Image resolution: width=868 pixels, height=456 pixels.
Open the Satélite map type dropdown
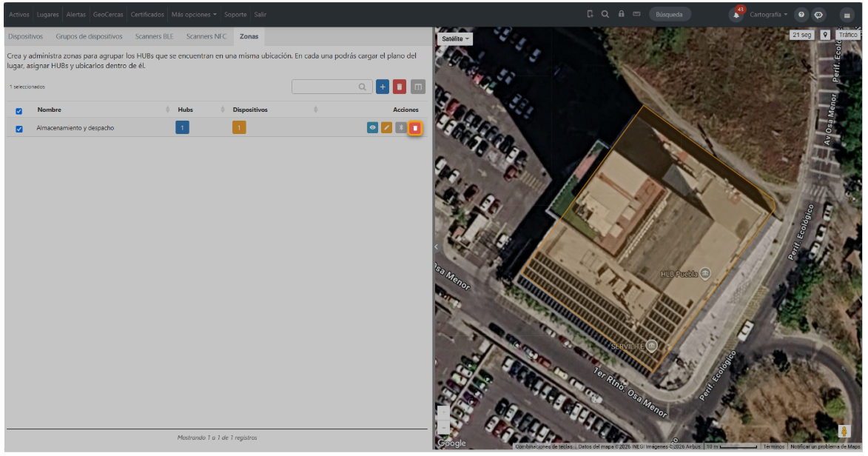coord(455,38)
